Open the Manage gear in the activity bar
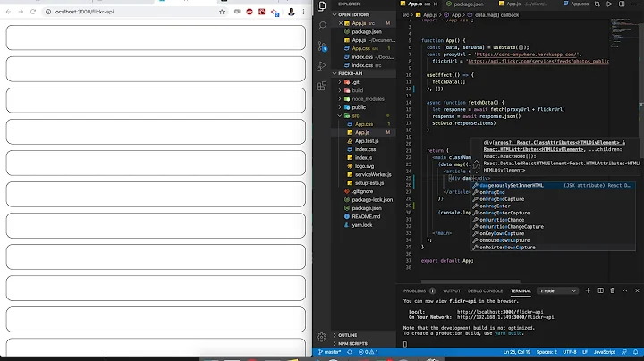Viewport: 644px width, 361px height. 322,337
